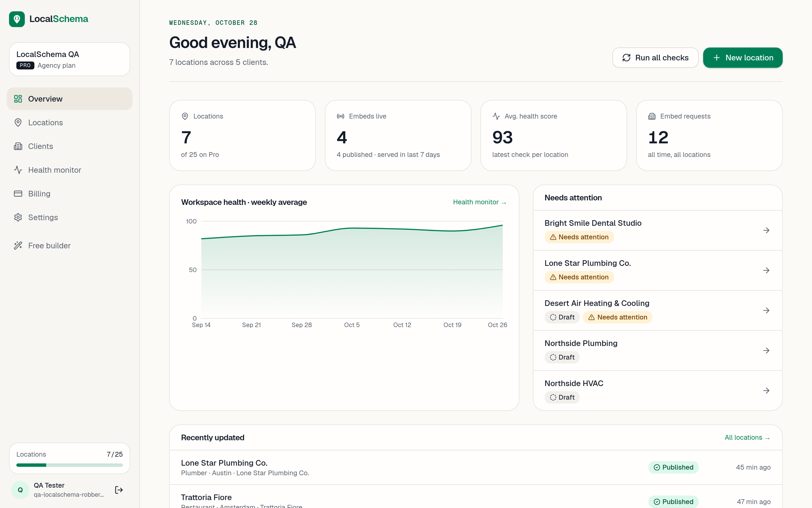The width and height of the screenshot is (812, 508).
Task: Open Clients in the sidebar
Action: (x=69, y=146)
